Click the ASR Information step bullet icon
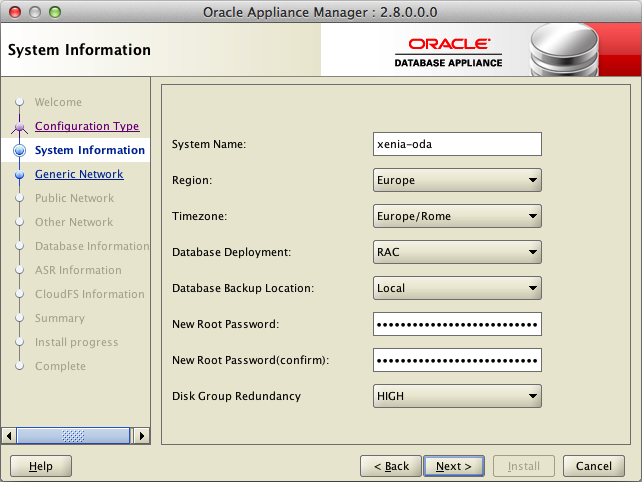Screen dimensions: 642x482 pyautogui.click(x=19, y=270)
